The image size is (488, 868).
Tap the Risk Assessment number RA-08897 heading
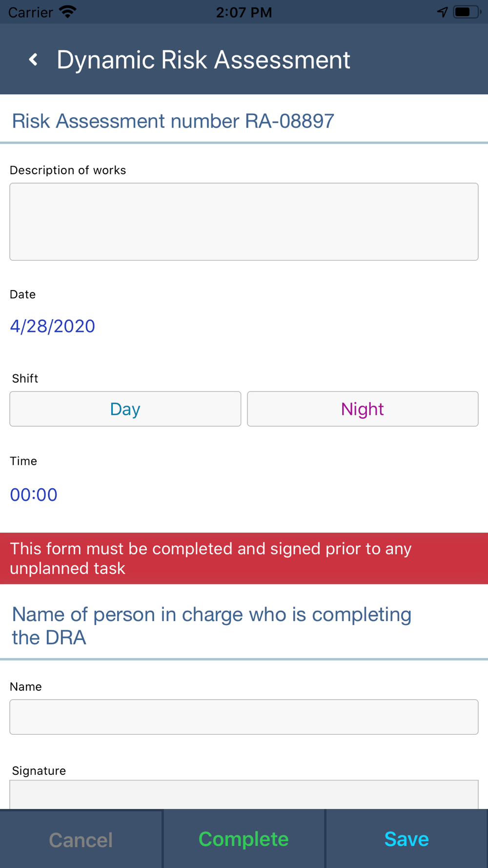(173, 121)
